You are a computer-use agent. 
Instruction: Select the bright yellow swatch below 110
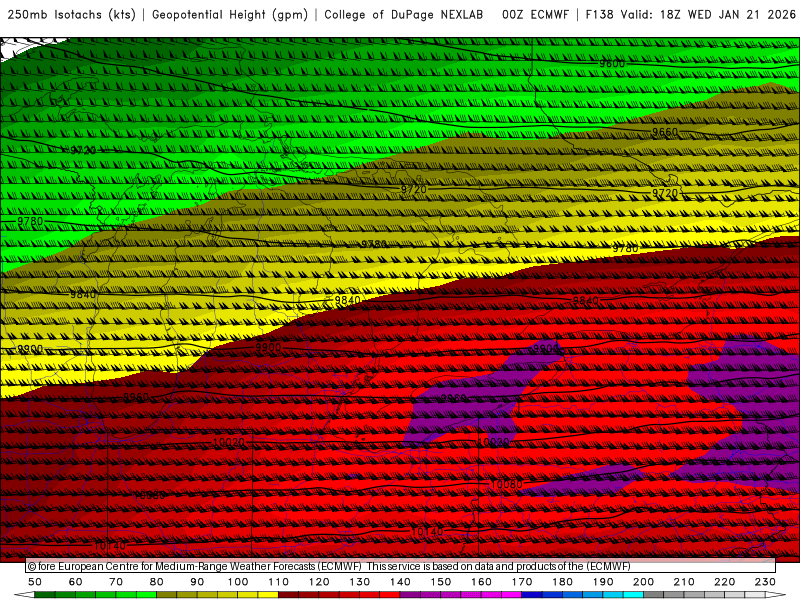pyautogui.click(x=268, y=595)
